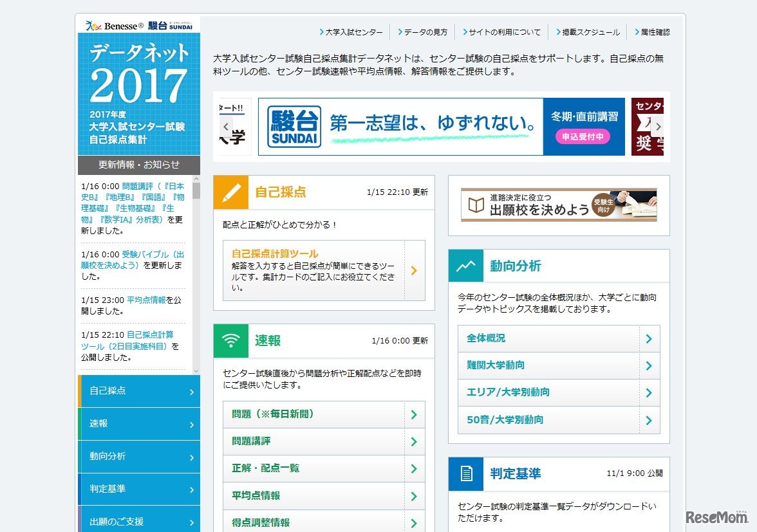Select 動向分析 in the left sidebar menu

[x=139, y=457]
